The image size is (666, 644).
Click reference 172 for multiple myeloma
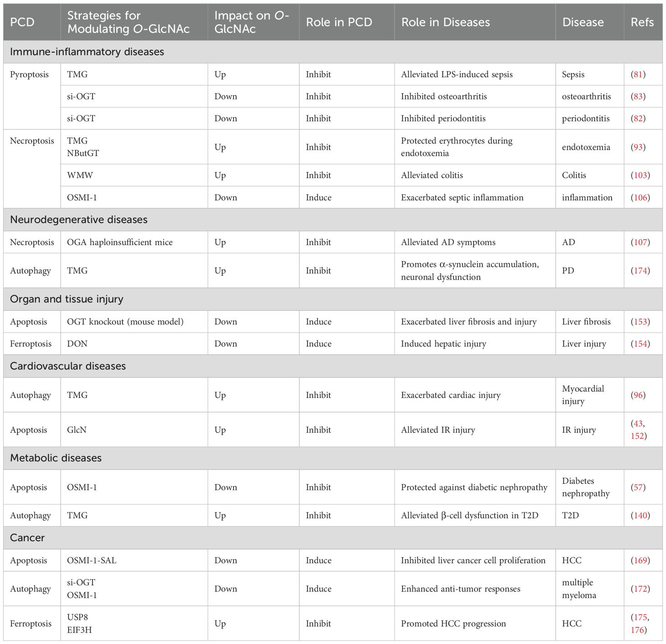pos(640,589)
